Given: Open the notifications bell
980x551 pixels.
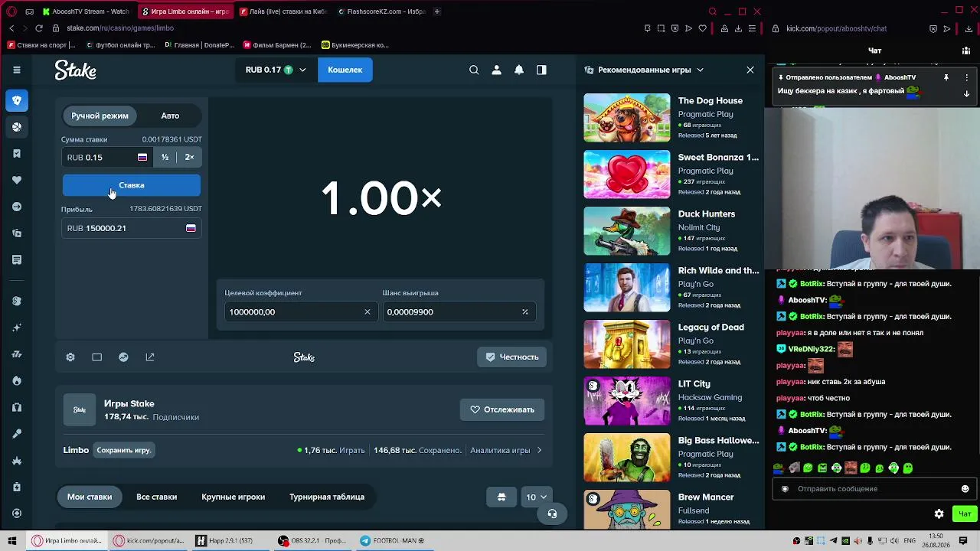Looking at the screenshot, I should (x=519, y=70).
